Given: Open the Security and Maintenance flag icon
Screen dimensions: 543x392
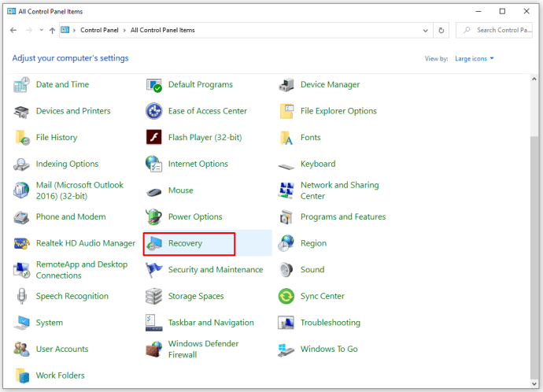Looking at the screenshot, I should pos(153,270).
